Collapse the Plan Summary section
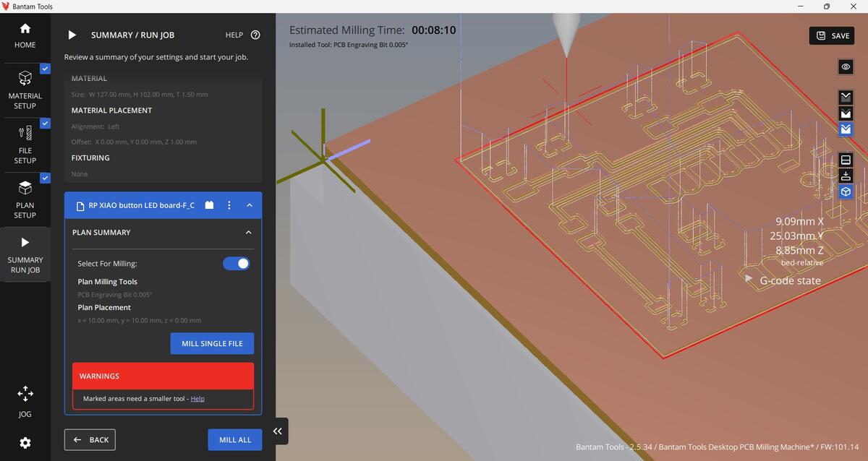Image resolution: width=868 pixels, height=461 pixels. (249, 233)
